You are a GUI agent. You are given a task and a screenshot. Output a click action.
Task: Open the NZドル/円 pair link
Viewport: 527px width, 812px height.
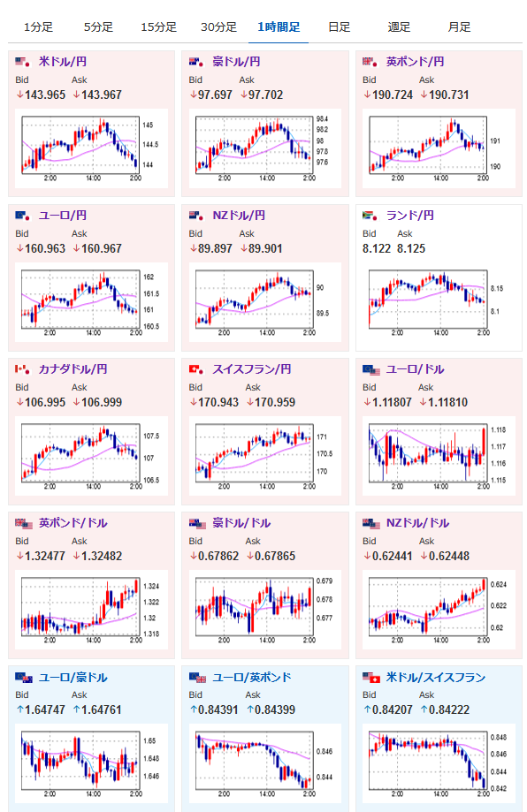click(x=239, y=216)
